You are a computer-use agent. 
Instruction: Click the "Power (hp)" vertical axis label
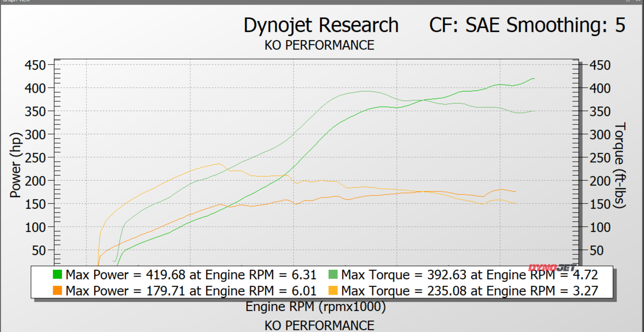click(15, 165)
